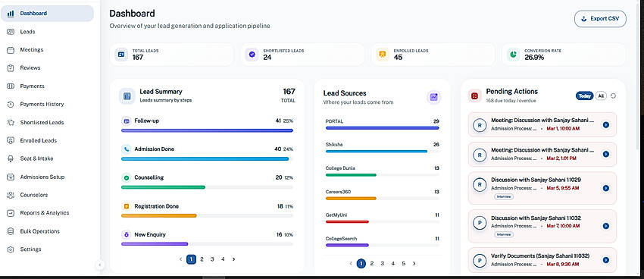Screen dimensions: 644x279
Task: Next page arrow in Lead Summary
Action: (233, 259)
